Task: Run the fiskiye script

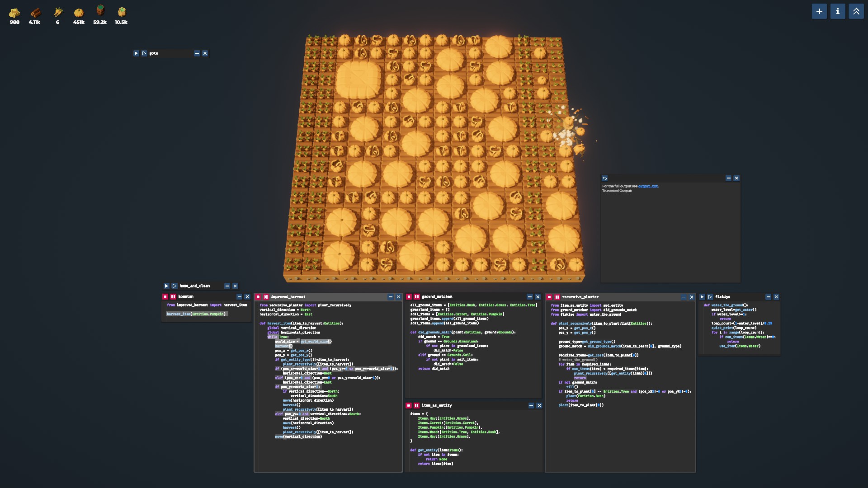Action: point(702,297)
